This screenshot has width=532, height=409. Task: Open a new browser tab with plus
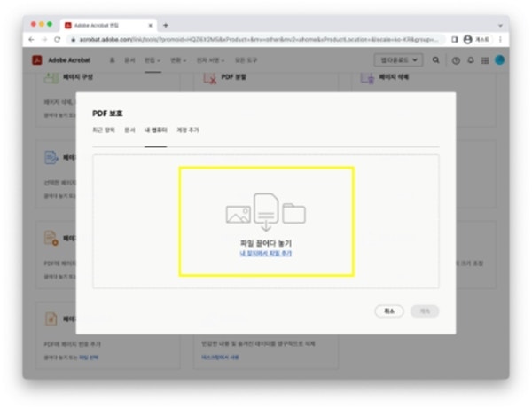coord(166,25)
